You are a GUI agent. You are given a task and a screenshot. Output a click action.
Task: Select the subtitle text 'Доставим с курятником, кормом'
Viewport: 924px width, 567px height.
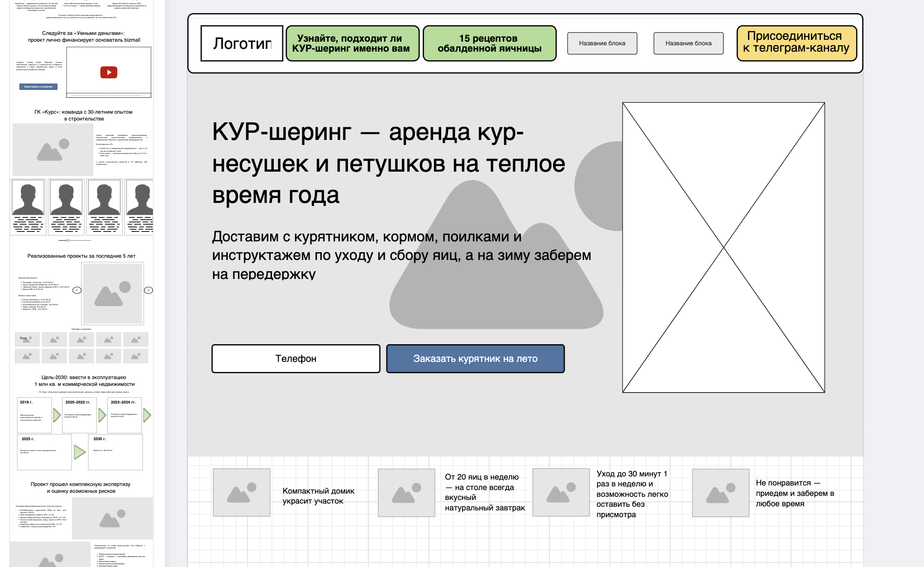(402, 255)
